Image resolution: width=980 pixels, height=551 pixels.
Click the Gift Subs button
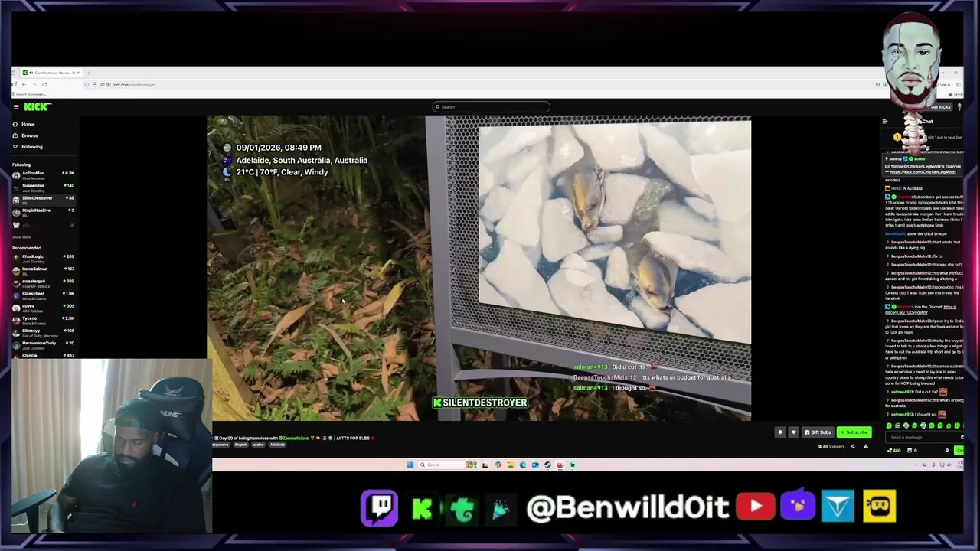818,432
